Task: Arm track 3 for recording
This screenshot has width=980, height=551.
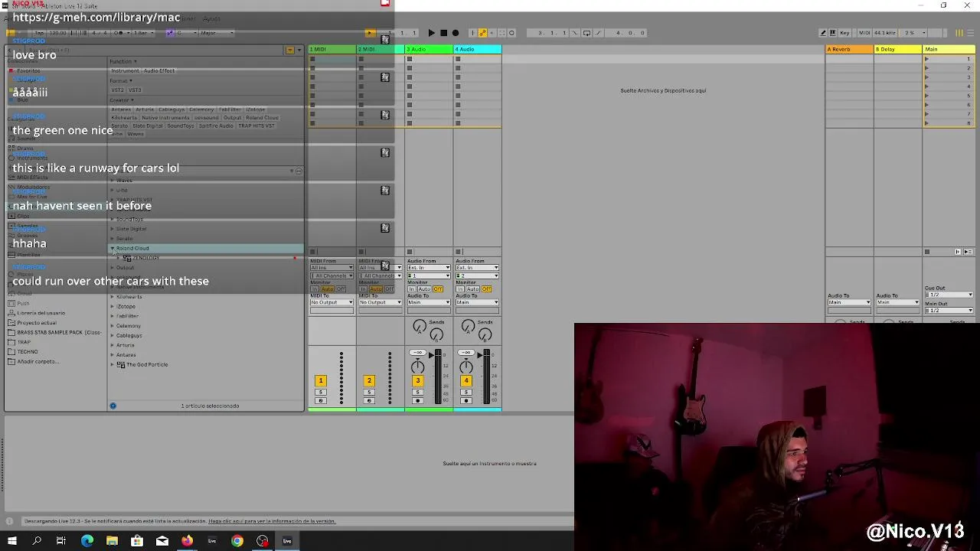Action: [x=417, y=401]
